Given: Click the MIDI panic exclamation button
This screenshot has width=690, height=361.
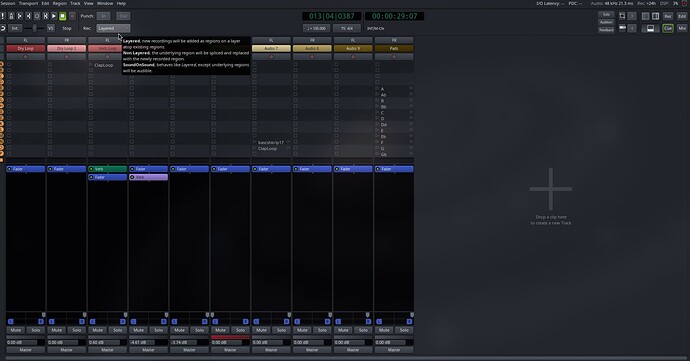Looking at the screenshot, I should [3, 16].
